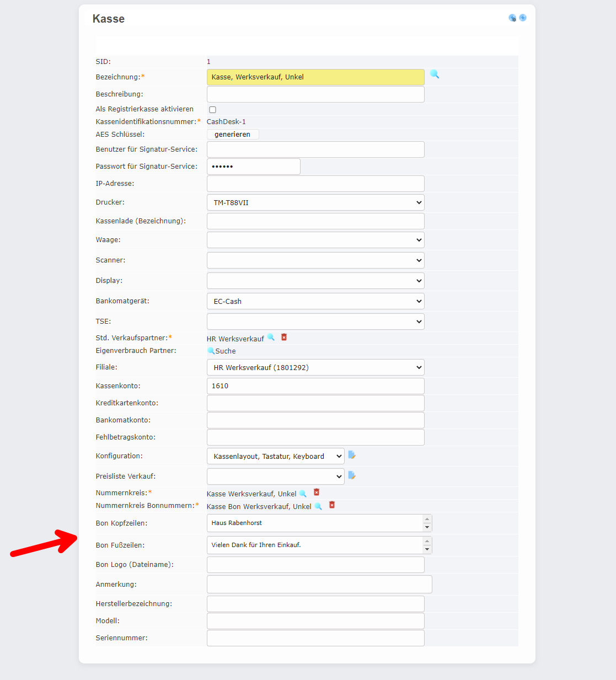Screen dimensions: 616x680
Task: Focus the IP-Adresse input field
Action: [x=315, y=184]
